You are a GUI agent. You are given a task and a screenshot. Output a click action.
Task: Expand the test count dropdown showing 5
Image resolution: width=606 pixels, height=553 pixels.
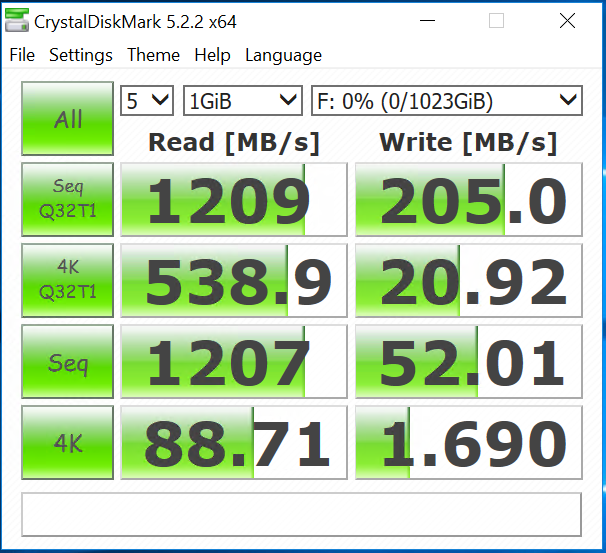pos(147,100)
